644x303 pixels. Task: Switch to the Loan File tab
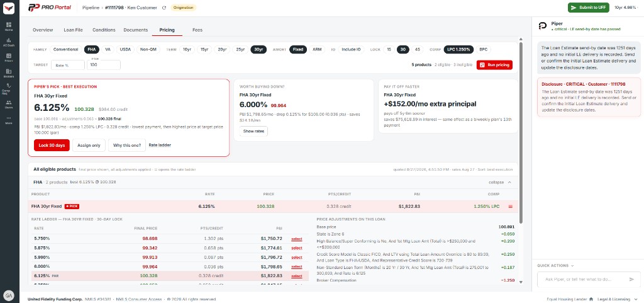(73, 30)
